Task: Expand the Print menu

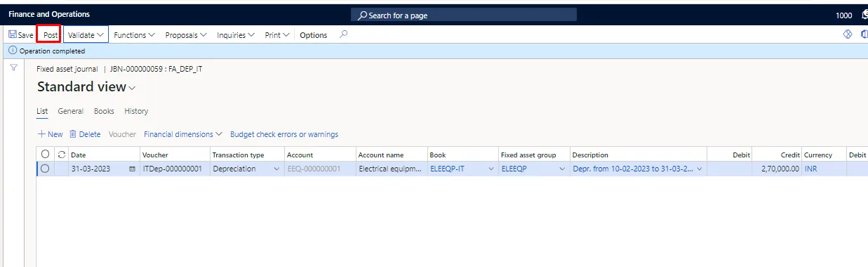Action: coord(277,35)
